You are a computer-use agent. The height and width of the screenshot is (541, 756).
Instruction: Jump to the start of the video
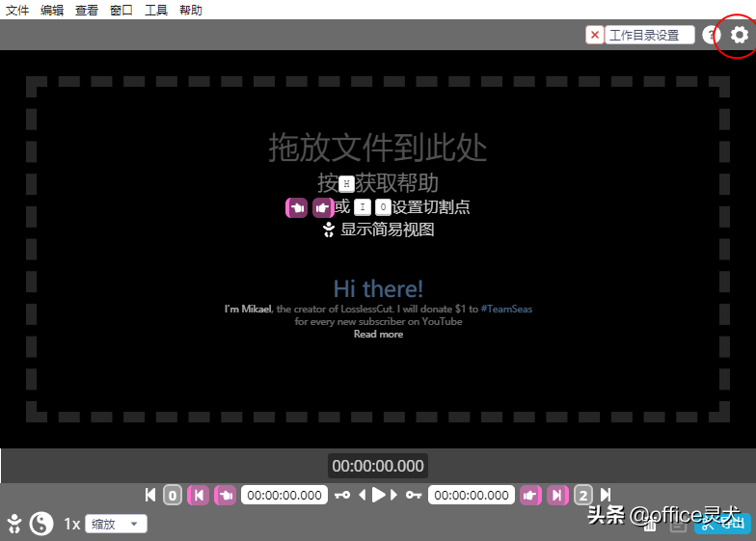point(150,495)
